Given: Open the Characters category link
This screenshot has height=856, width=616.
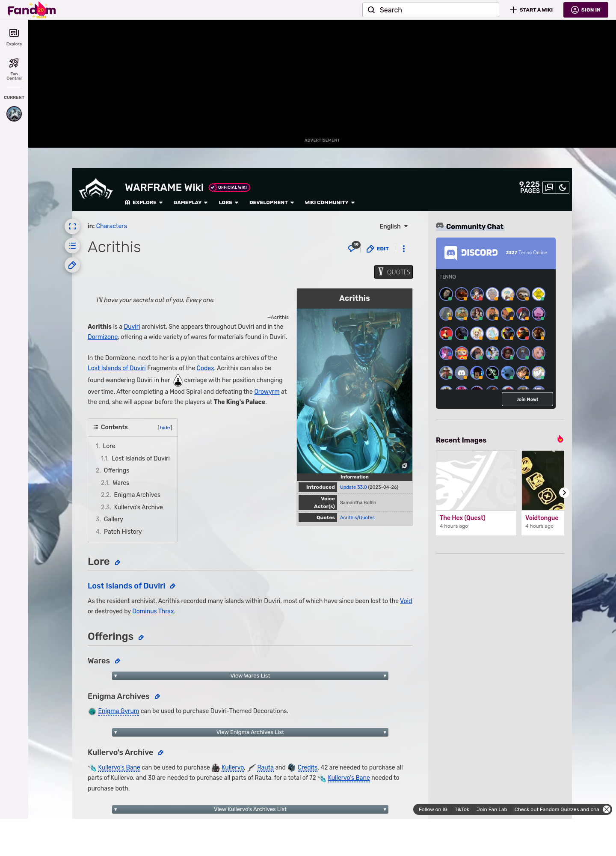Looking at the screenshot, I should [x=112, y=226].
